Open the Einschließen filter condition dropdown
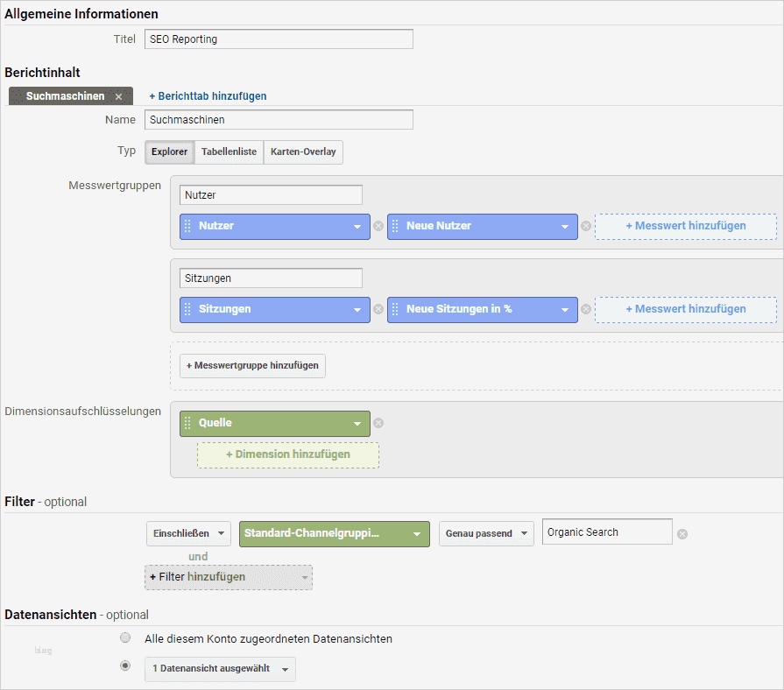 188,533
